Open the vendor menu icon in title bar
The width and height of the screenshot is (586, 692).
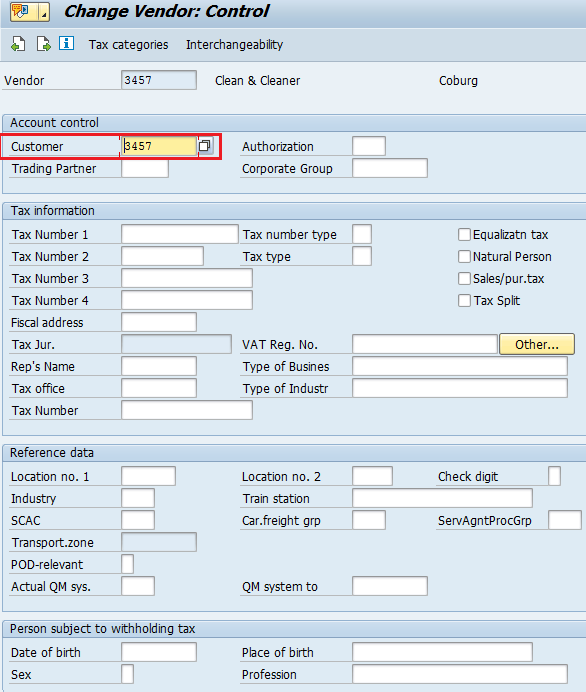(x=22, y=11)
